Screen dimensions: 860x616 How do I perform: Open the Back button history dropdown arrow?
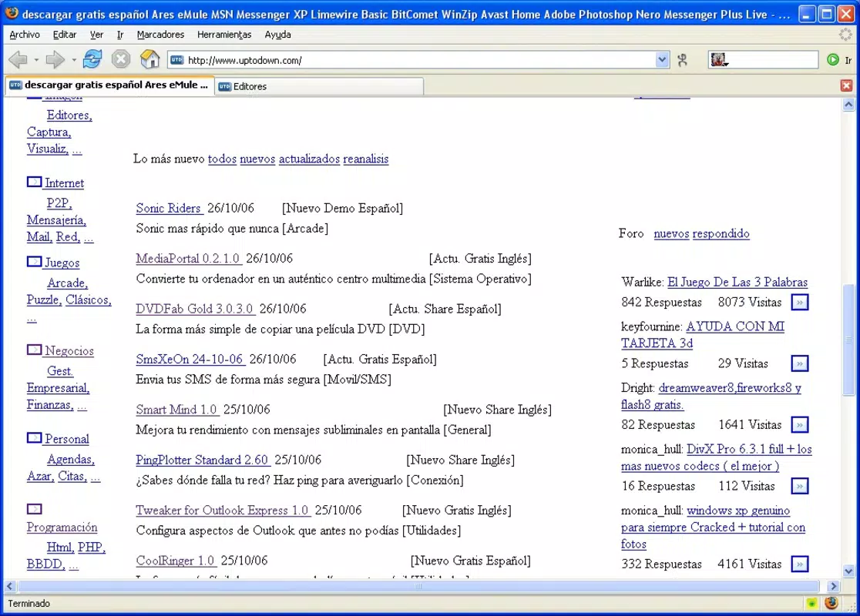[x=36, y=60]
